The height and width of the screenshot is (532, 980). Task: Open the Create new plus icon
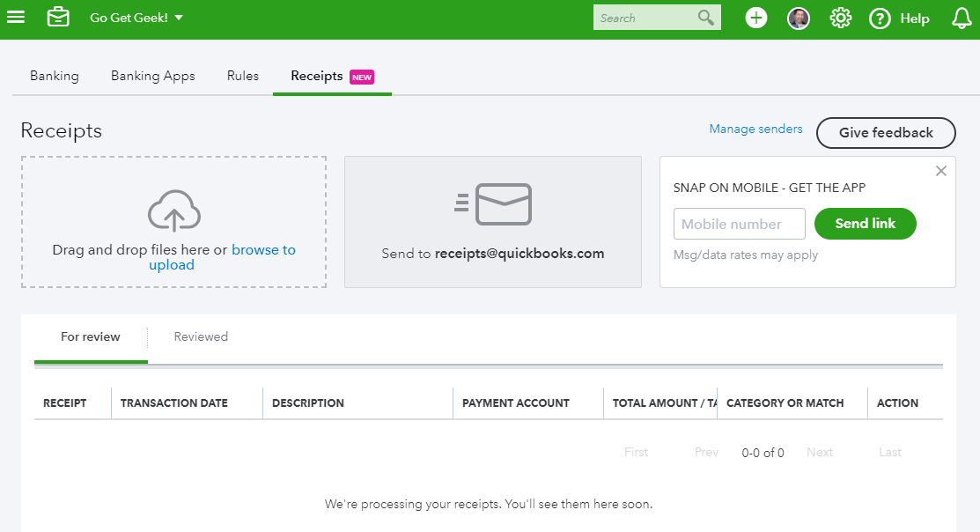coord(755,17)
